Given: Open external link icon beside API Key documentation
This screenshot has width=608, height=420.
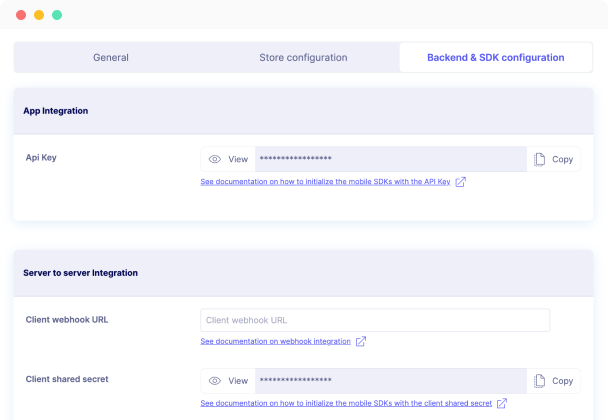Looking at the screenshot, I should pos(461,181).
